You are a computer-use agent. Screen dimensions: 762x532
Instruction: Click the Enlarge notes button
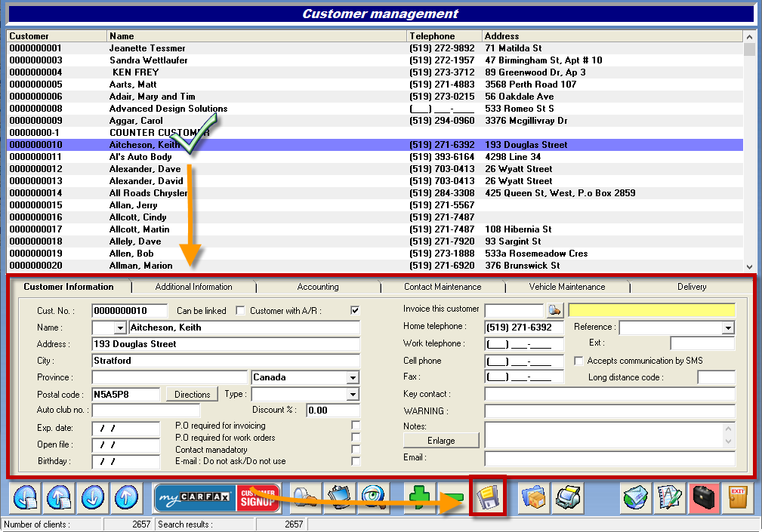pyautogui.click(x=441, y=441)
